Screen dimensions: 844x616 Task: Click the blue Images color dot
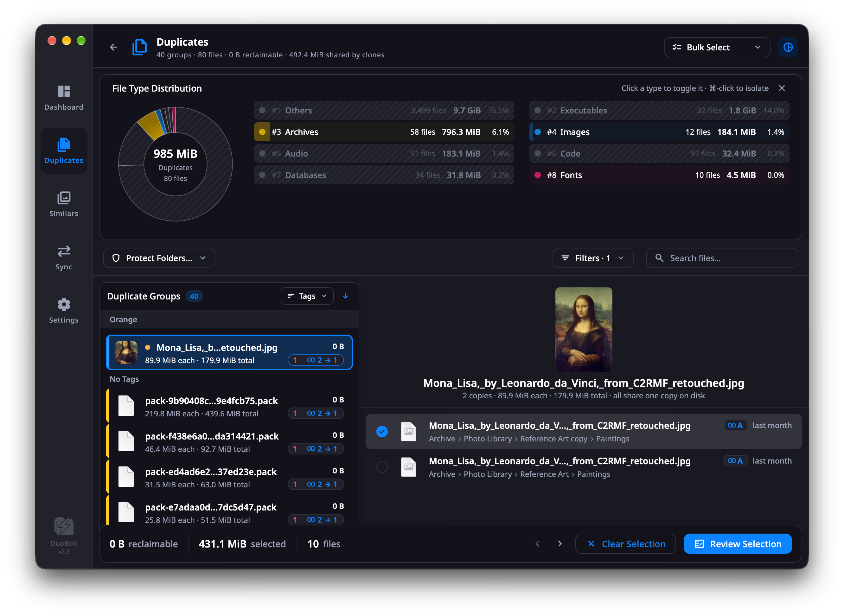(x=538, y=132)
